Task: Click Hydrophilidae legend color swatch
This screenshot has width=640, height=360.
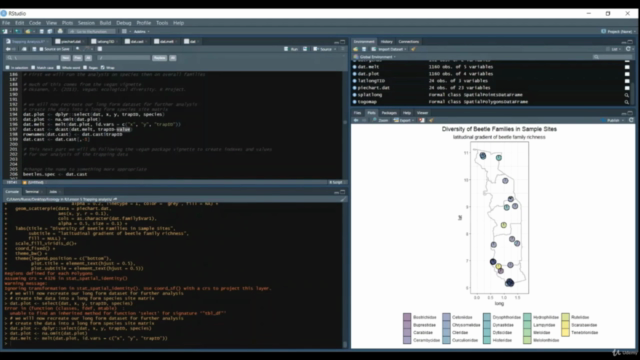Action: 527,317
